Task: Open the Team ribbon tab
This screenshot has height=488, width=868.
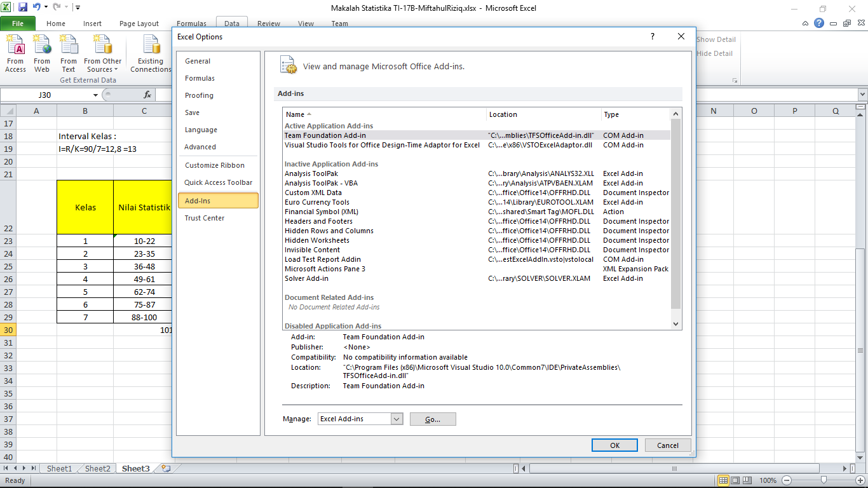Action: (339, 24)
